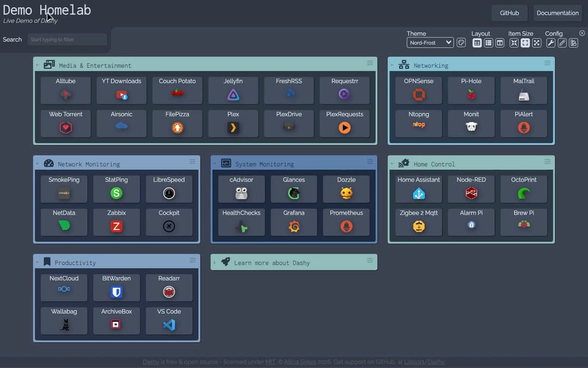This screenshot has width=588, height=368.
Task: Switch layout to vertical list view
Action: pyautogui.click(x=488, y=43)
